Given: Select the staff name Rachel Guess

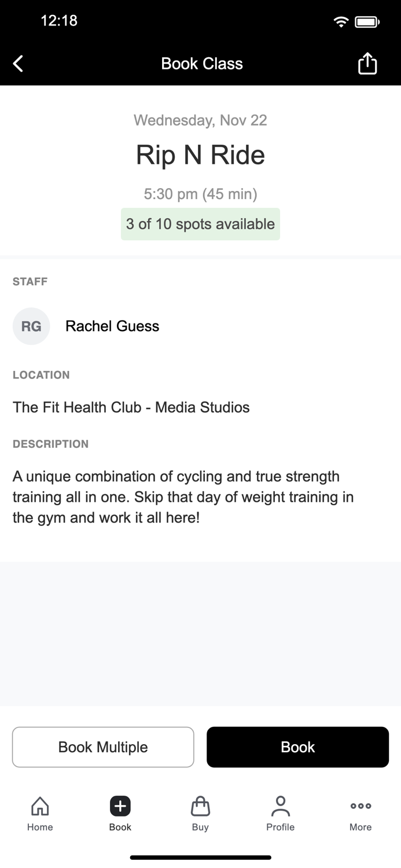Looking at the screenshot, I should coord(112,326).
